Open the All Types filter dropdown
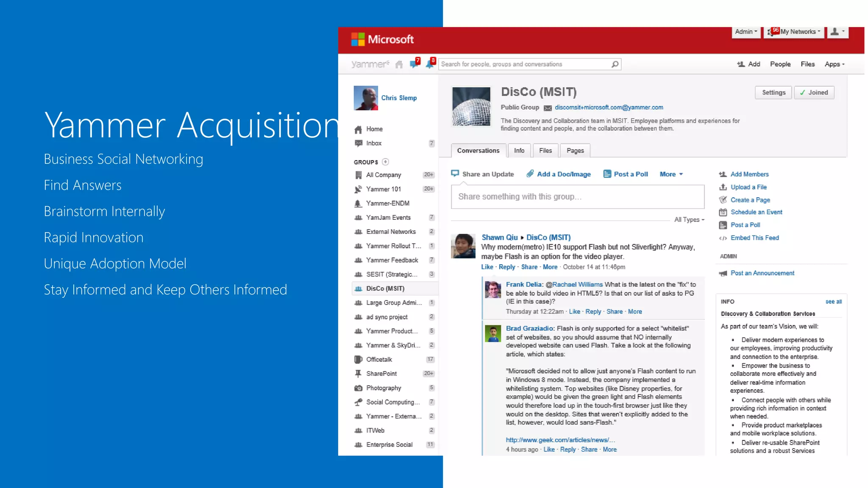The image size is (868, 488). pyautogui.click(x=689, y=219)
